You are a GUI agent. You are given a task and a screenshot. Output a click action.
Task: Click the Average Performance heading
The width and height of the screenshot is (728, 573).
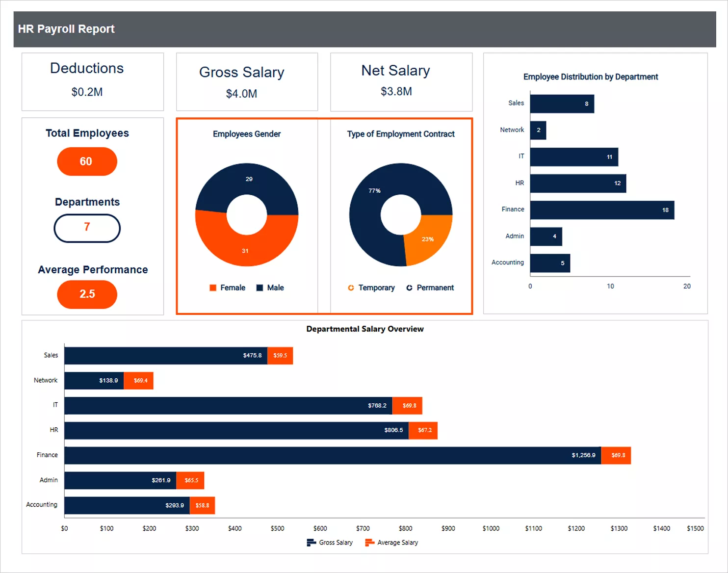point(93,270)
